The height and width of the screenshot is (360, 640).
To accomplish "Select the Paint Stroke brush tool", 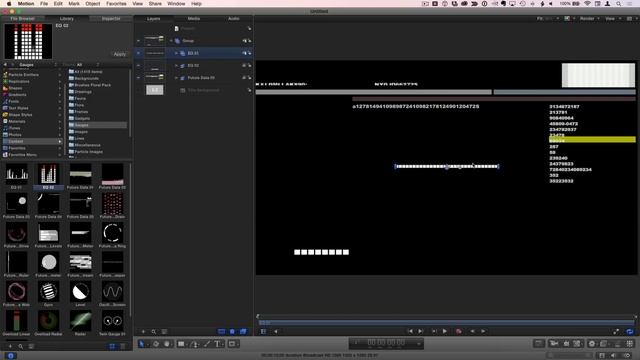I will pos(207,344).
